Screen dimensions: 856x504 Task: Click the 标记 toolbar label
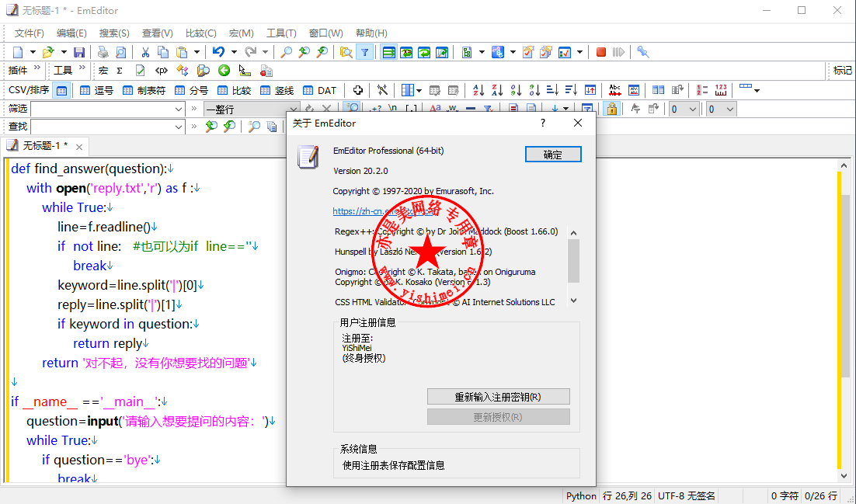pyautogui.click(x=842, y=71)
